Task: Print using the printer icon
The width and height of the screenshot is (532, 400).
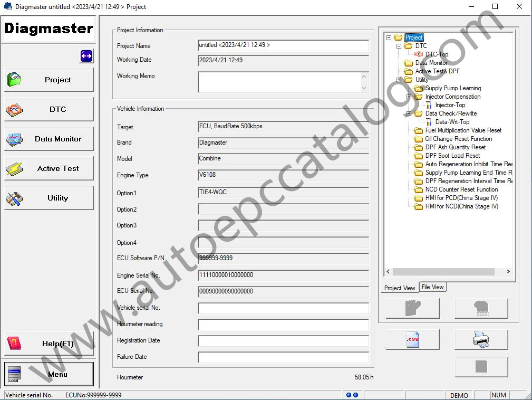Action: click(x=481, y=339)
